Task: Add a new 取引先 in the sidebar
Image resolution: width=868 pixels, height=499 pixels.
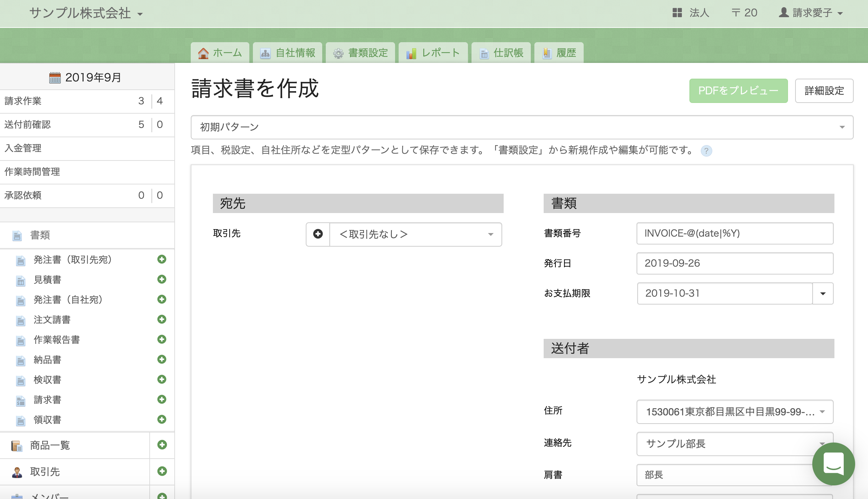Action: 162,471
